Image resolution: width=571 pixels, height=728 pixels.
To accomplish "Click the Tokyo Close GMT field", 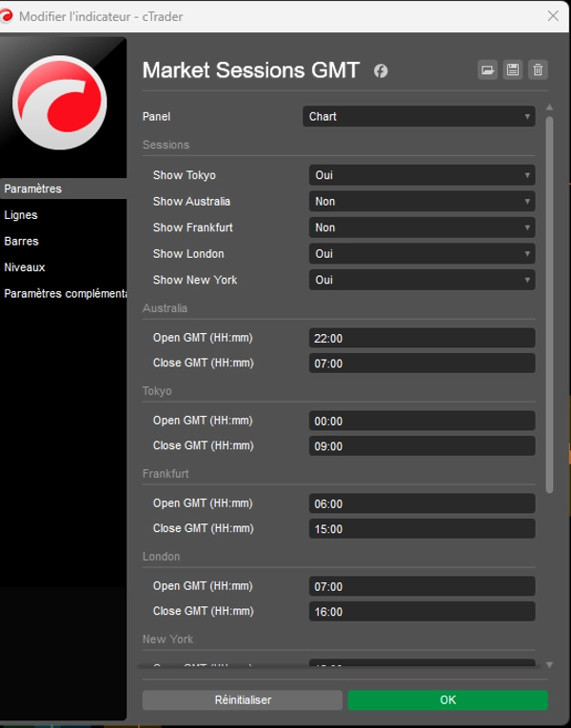I will (x=422, y=445).
